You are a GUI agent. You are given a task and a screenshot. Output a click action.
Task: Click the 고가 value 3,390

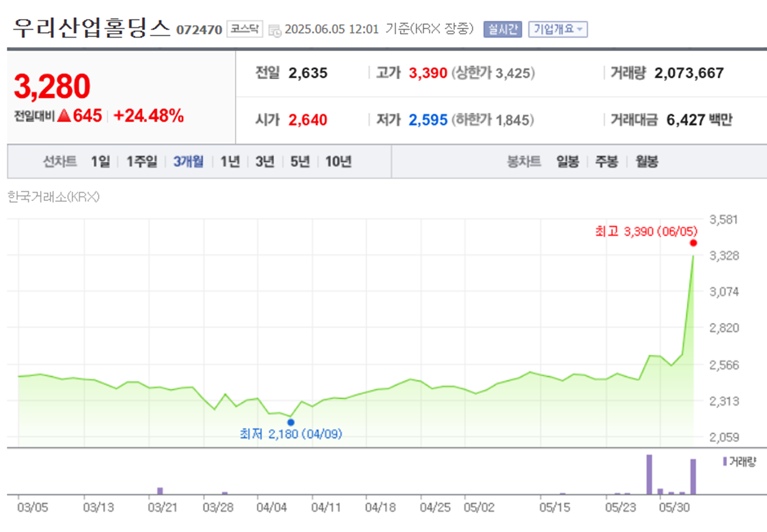tap(428, 73)
